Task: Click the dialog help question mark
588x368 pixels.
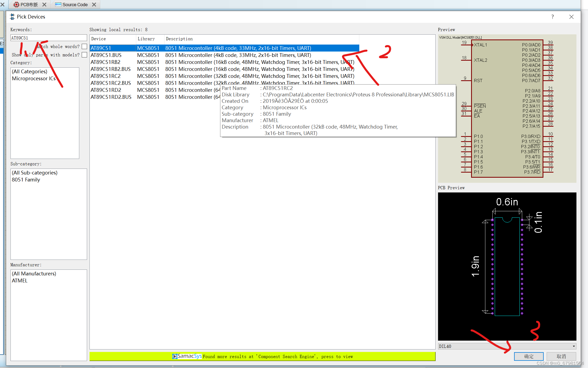Action: [553, 17]
